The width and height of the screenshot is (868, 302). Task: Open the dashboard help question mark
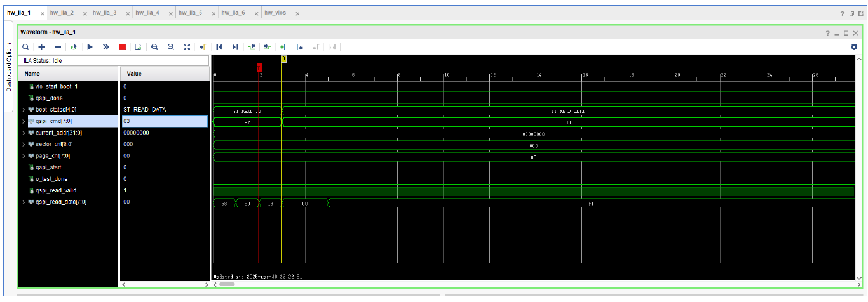coord(843,13)
